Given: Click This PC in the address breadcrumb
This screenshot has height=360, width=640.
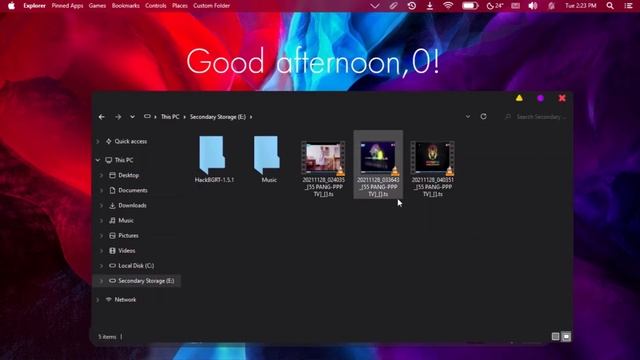Looking at the screenshot, I should (170, 117).
